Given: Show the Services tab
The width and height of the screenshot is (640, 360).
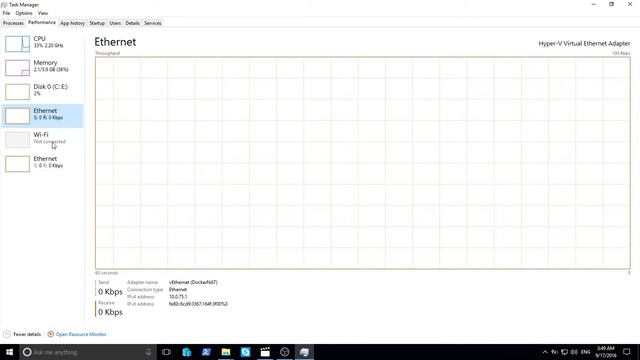Looking at the screenshot, I should (x=153, y=23).
